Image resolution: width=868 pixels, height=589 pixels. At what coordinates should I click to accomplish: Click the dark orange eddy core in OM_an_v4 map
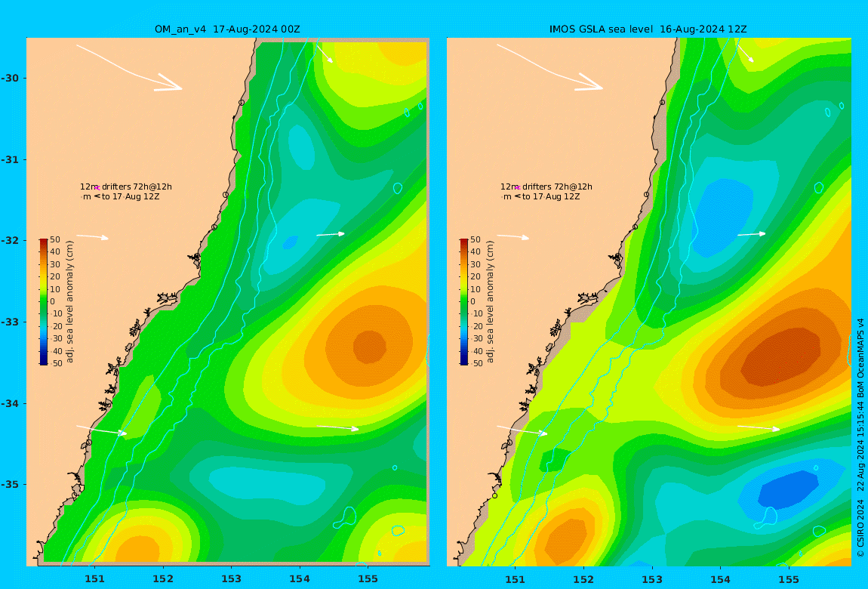pyautogui.click(x=369, y=347)
